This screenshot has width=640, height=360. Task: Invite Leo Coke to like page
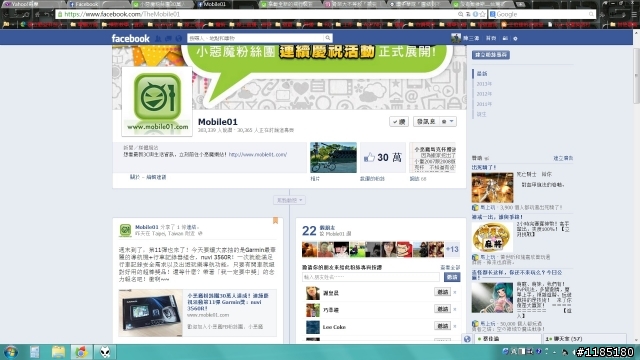pyautogui.click(x=442, y=326)
